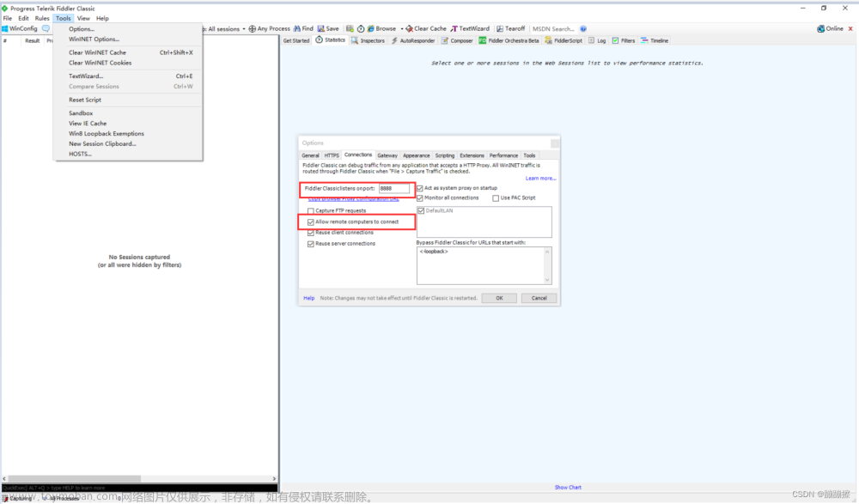Click the comment speech bubble icon
The image size is (859, 504).
46,28
